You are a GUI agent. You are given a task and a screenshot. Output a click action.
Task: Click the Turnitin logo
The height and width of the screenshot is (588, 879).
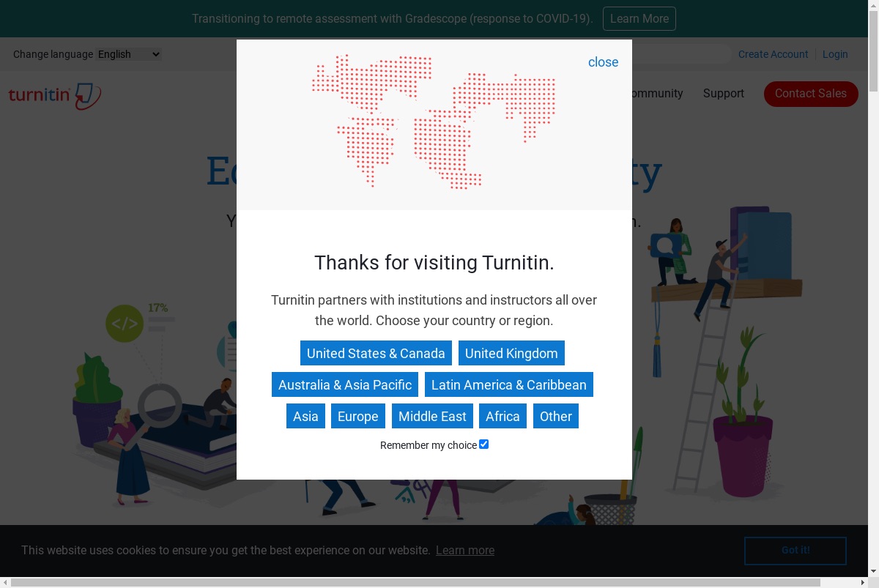tap(54, 95)
